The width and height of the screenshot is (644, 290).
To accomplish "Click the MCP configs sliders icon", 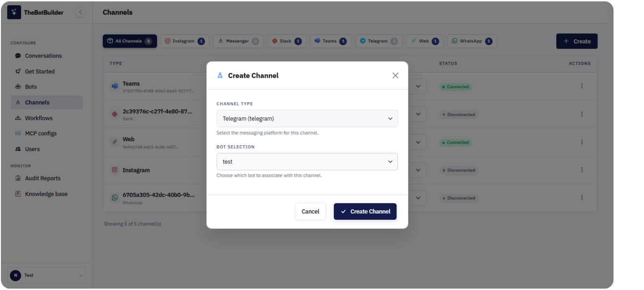I will (18, 133).
